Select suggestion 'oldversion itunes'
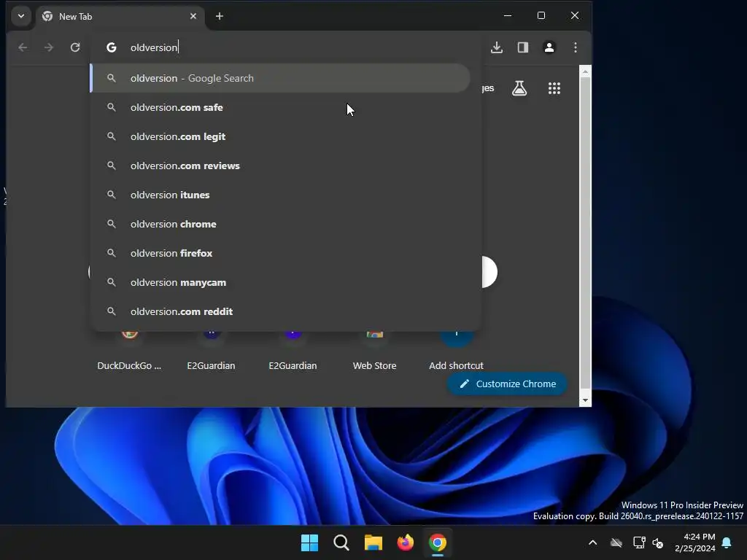Viewport: 747px width, 560px height. tap(280, 195)
